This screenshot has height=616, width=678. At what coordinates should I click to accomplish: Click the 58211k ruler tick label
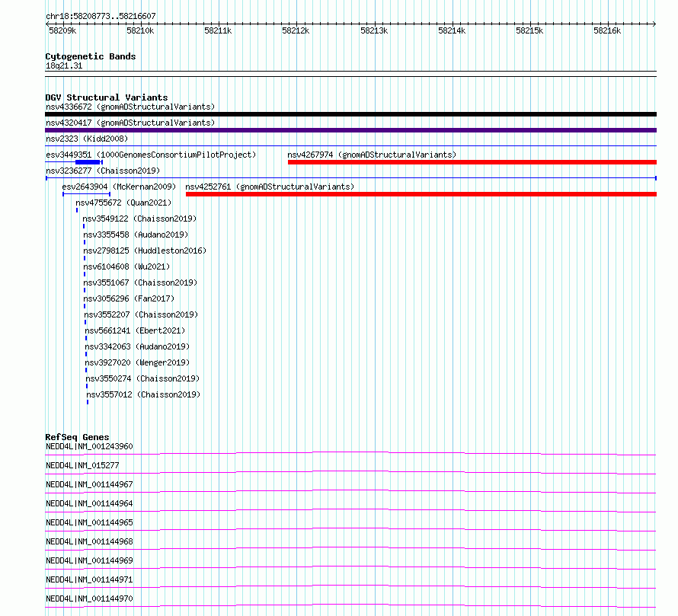click(x=218, y=30)
